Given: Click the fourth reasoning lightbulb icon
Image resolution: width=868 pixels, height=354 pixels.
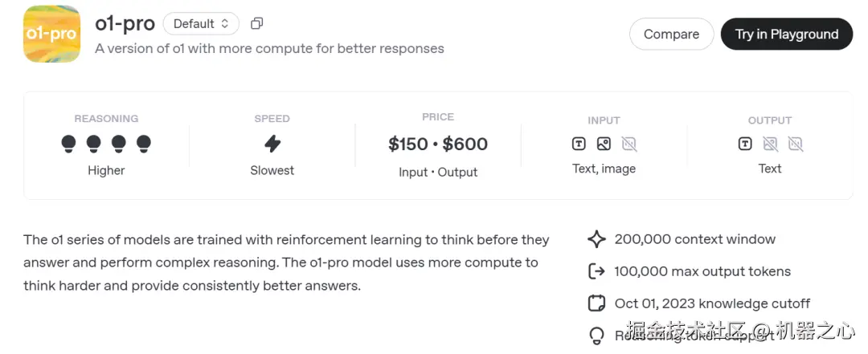Looking at the screenshot, I should [x=144, y=144].
